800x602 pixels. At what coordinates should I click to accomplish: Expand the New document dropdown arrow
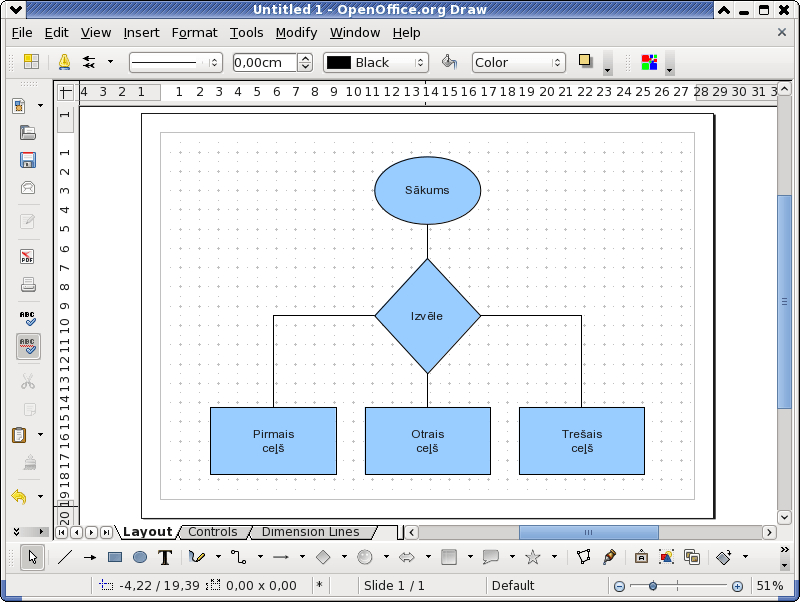click(x=40, y=106)
